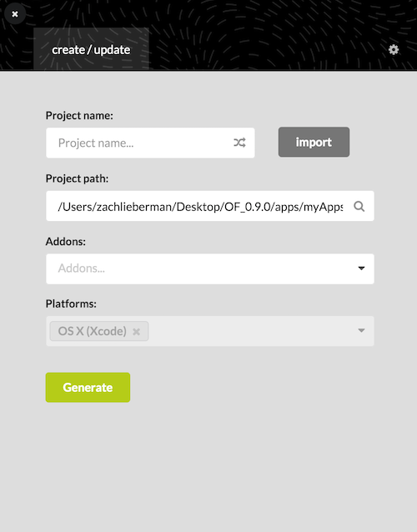Click the "Project path:" label

pos(77,178)
